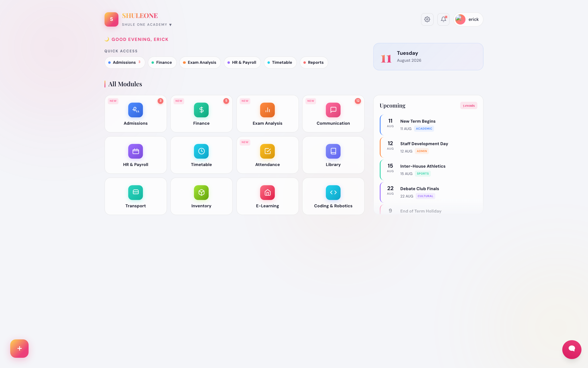Select the Timetable quick access chip

click(x=280, y=63)
